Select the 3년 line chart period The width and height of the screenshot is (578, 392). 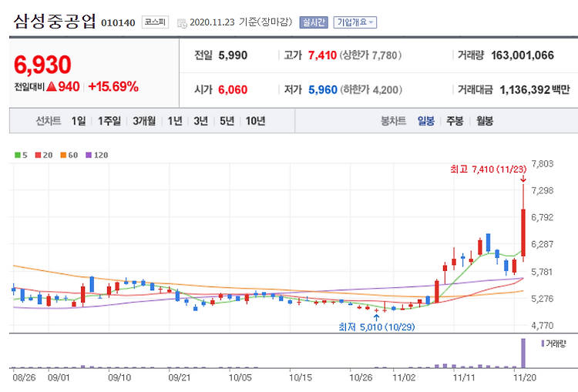point(201,121)
